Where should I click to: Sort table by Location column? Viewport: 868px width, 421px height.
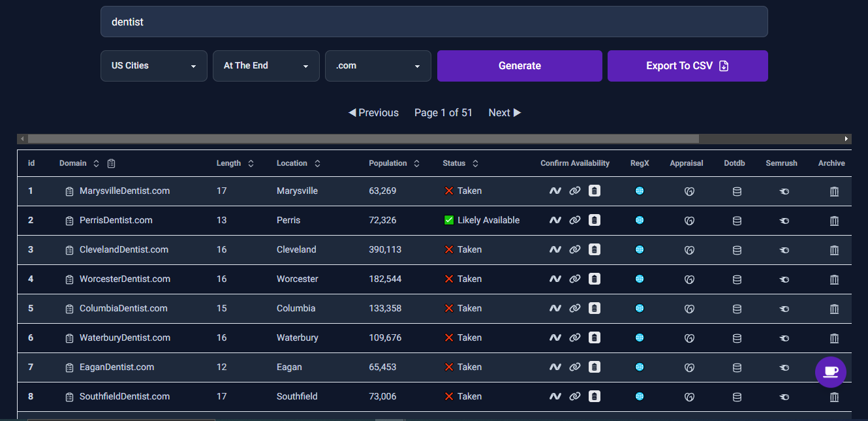coord(317,163)
